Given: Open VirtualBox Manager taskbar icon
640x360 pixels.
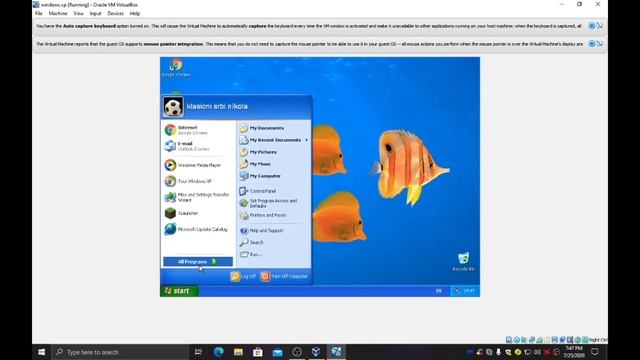Looking at the screenshot, I should [316, 352].
